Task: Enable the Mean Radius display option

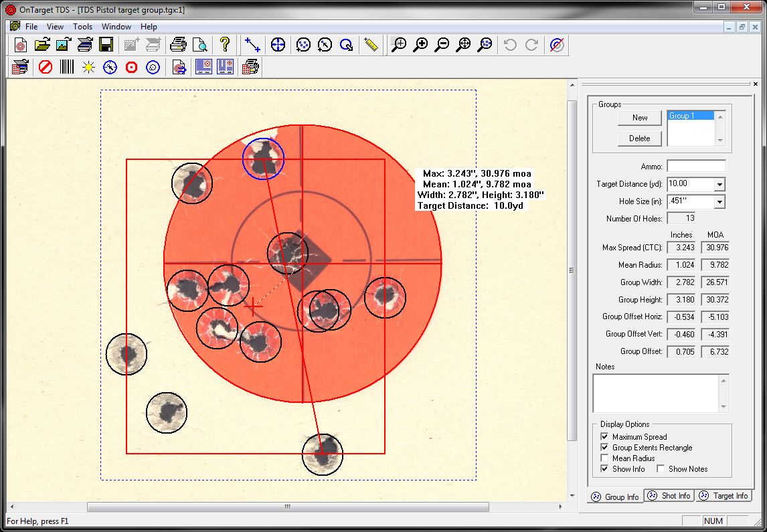Action: point(604,458)
